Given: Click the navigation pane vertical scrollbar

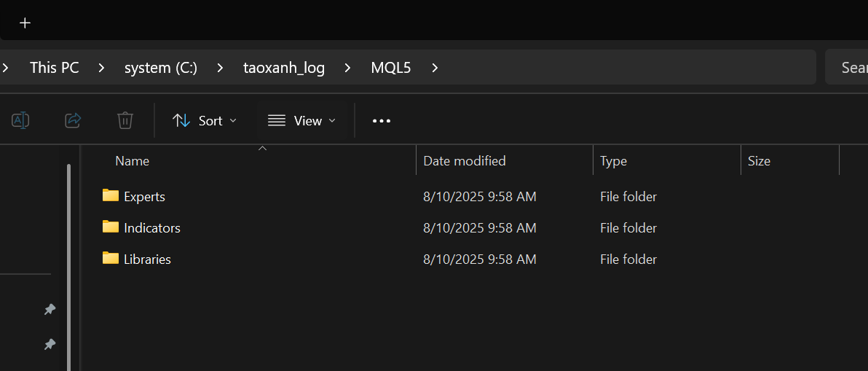Looking at the screenshot, I should click(x=69, y=255).
